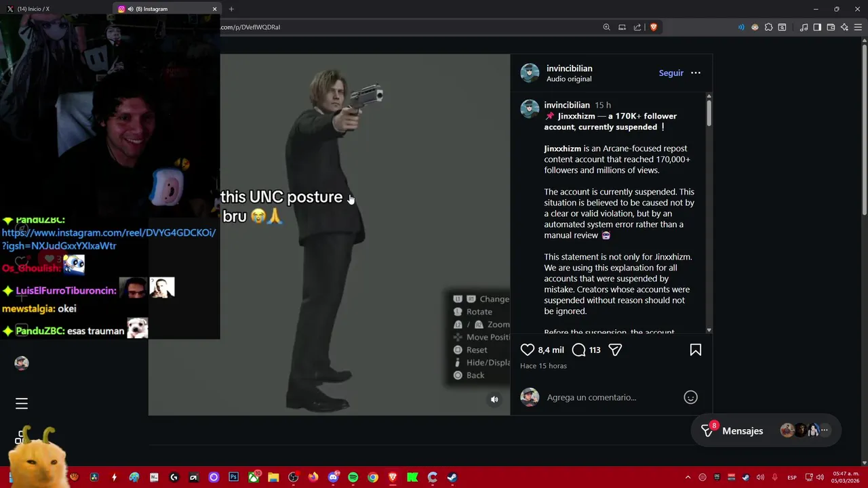Open OBS Studio from the taskbar
Image resolution: width=868 pixels, height=488 pixels.
293,477
